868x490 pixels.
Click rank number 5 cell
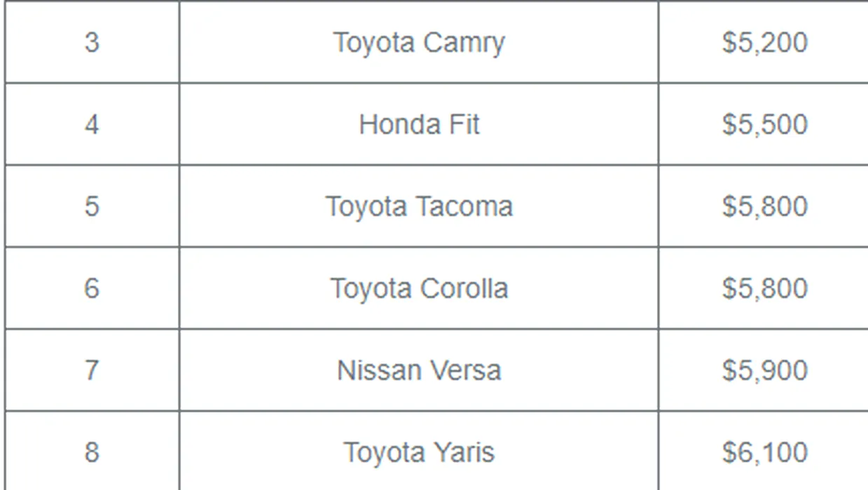[x=92, y=206]
